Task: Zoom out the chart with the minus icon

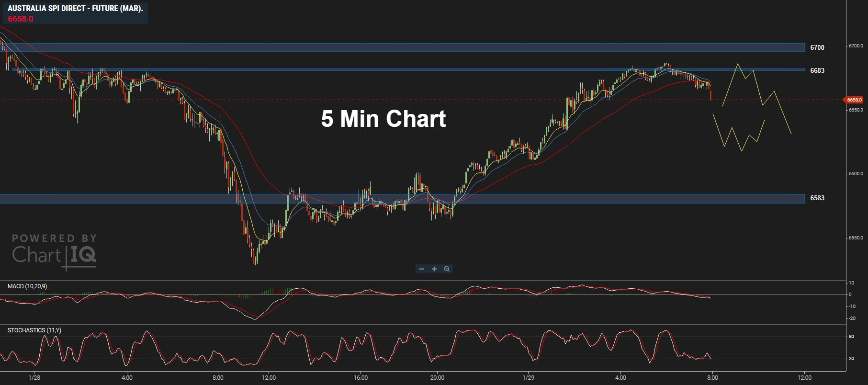Action: coord(422,269)
